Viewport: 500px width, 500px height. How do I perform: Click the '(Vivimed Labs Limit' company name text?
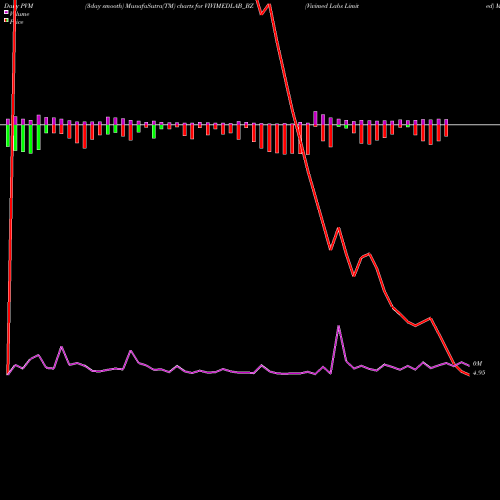[x=332, y=6]
